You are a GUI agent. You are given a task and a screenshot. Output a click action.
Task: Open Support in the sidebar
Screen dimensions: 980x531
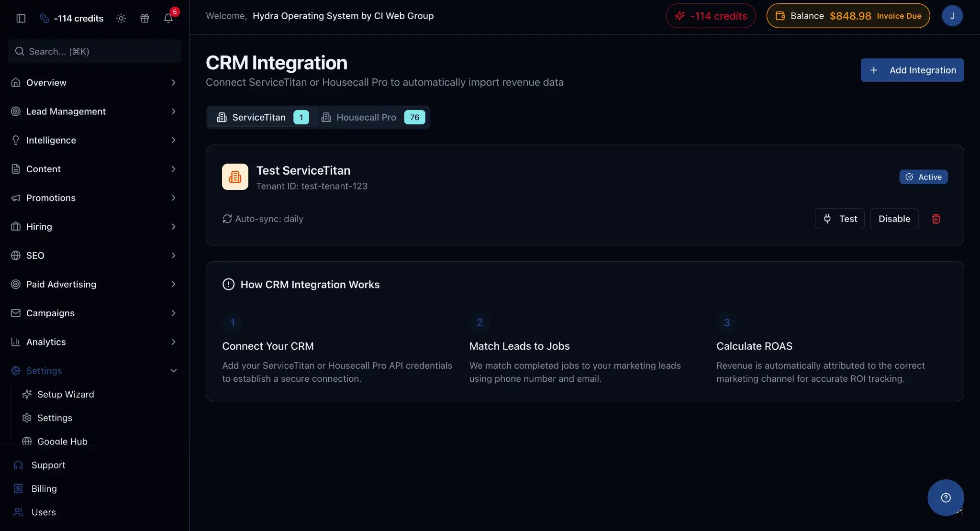pyautogui.click(x=48, y=465)
